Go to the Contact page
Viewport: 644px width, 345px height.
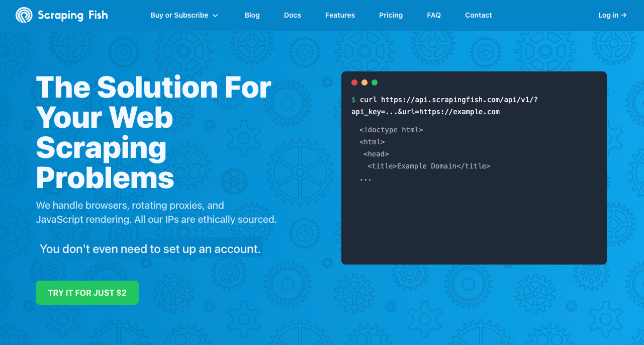coord(478,15)
